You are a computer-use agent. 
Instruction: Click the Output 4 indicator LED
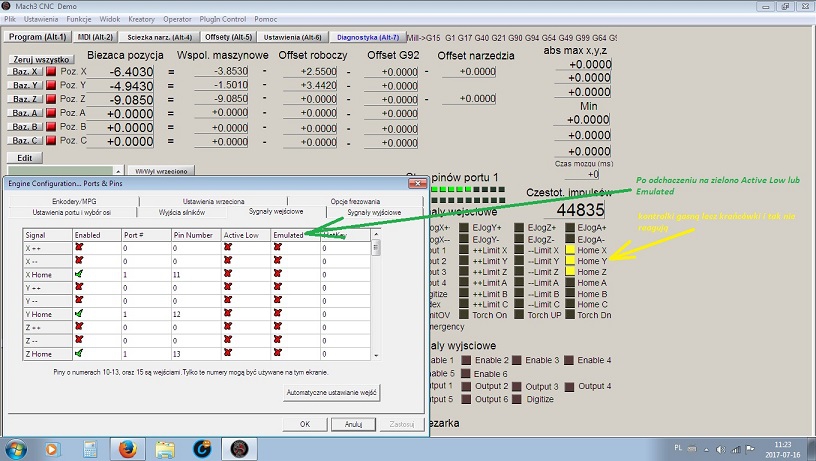(x=569, y=387)
